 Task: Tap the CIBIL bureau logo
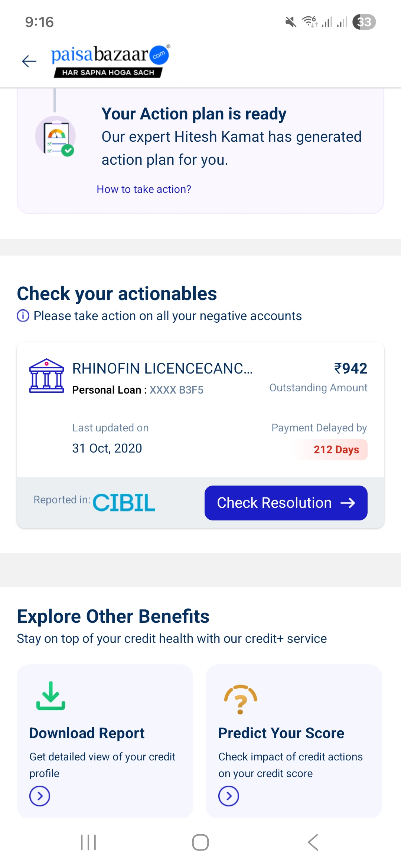pos(124,503)
